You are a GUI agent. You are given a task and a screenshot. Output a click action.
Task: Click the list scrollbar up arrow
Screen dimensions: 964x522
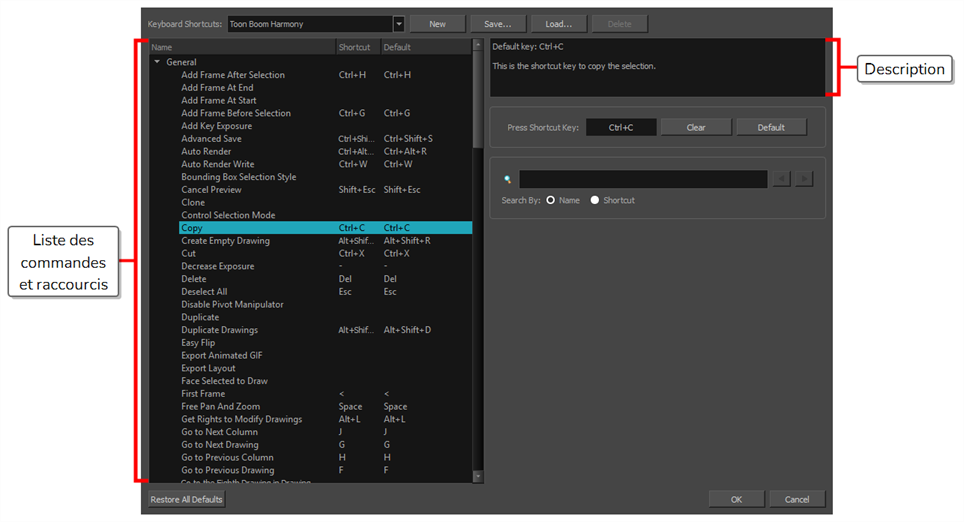pos(478,45)
